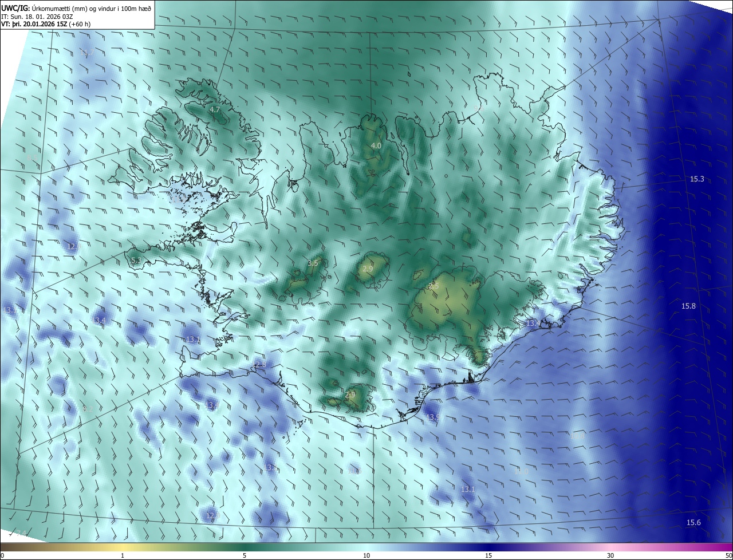Click the 15.6 value near the colorbar
Screen dimensions: 733x560
(693, 523)
